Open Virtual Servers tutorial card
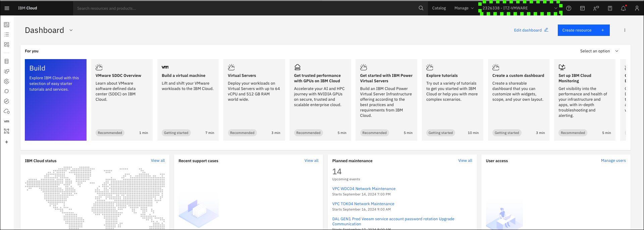This screenshot has width=644, height=230. pyautogui.click(x=254, y=100)
